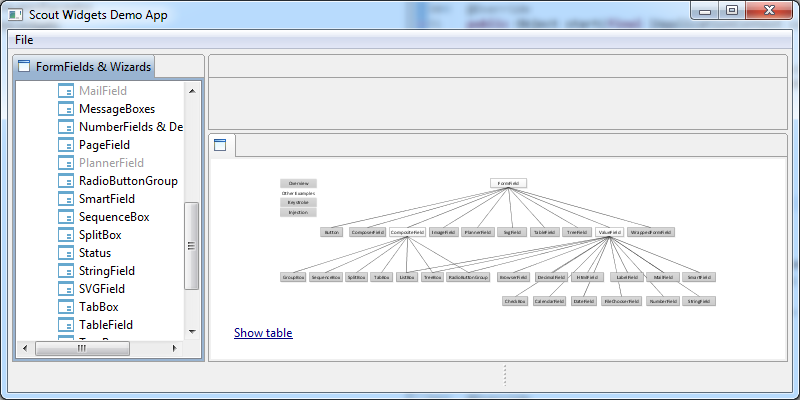This screenshot has width=801, height=401.
Task: Select PageField in the tree
Action: (104, 145)
